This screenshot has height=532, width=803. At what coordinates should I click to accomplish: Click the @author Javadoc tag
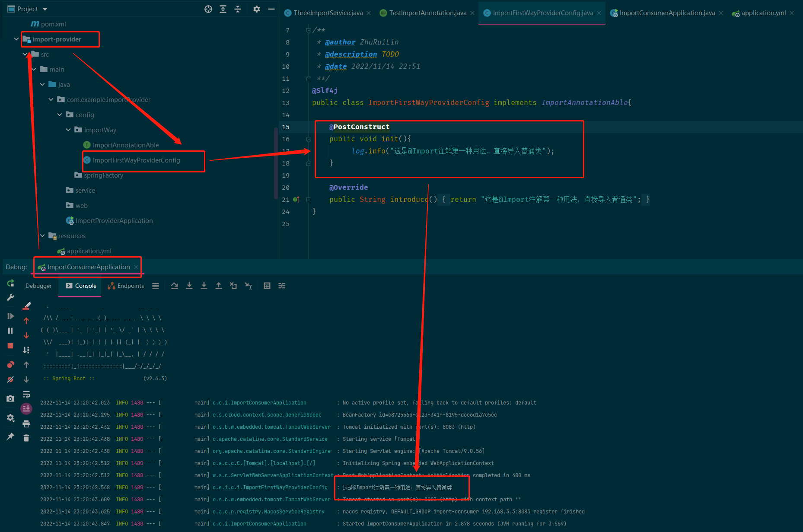(340, 42)
